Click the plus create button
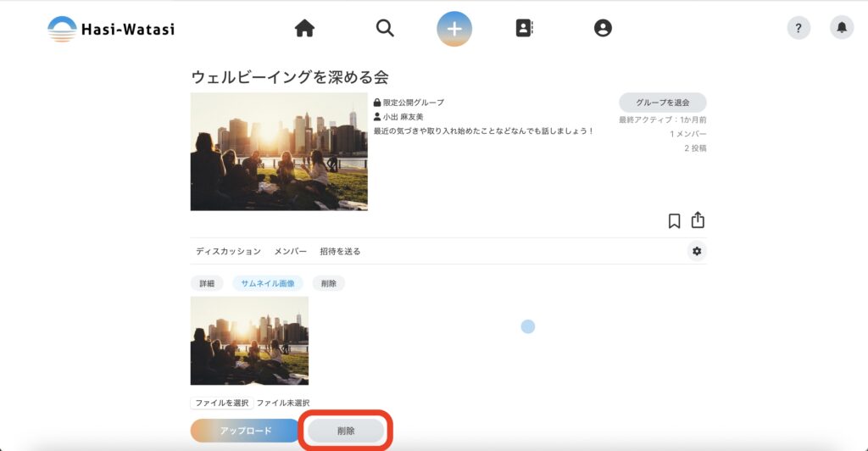 click(454, 29)
